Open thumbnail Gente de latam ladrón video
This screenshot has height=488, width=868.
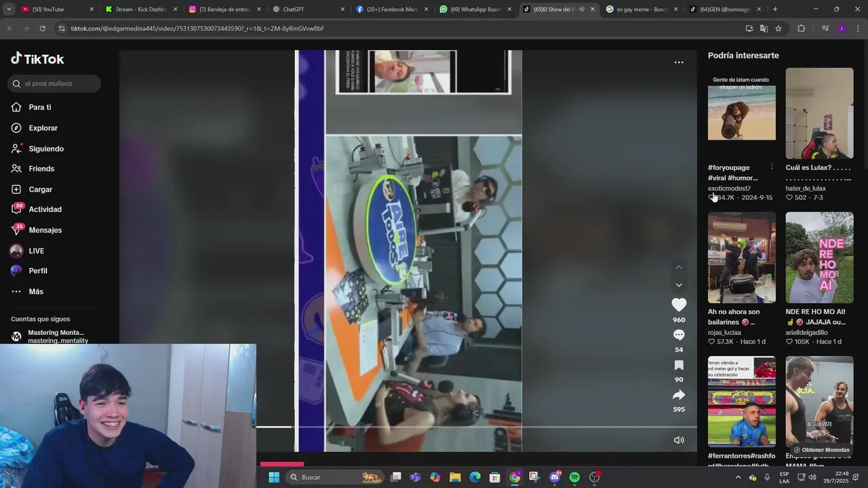742,113
